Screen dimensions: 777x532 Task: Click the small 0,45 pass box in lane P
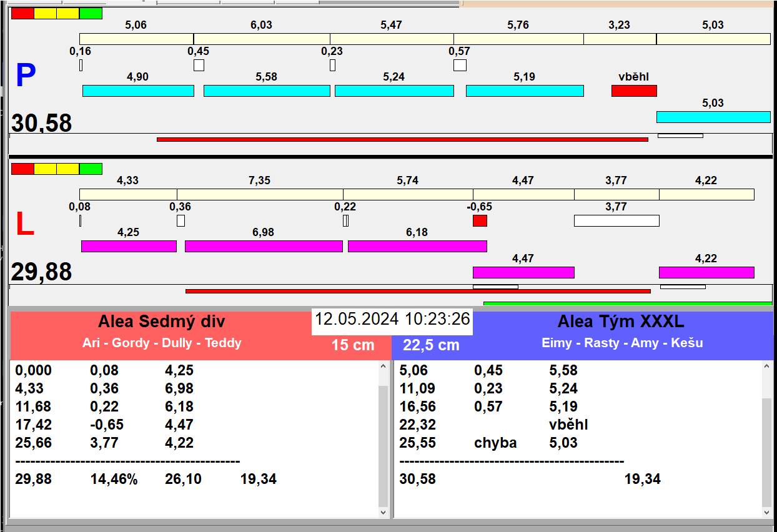(x=199, y=65)
